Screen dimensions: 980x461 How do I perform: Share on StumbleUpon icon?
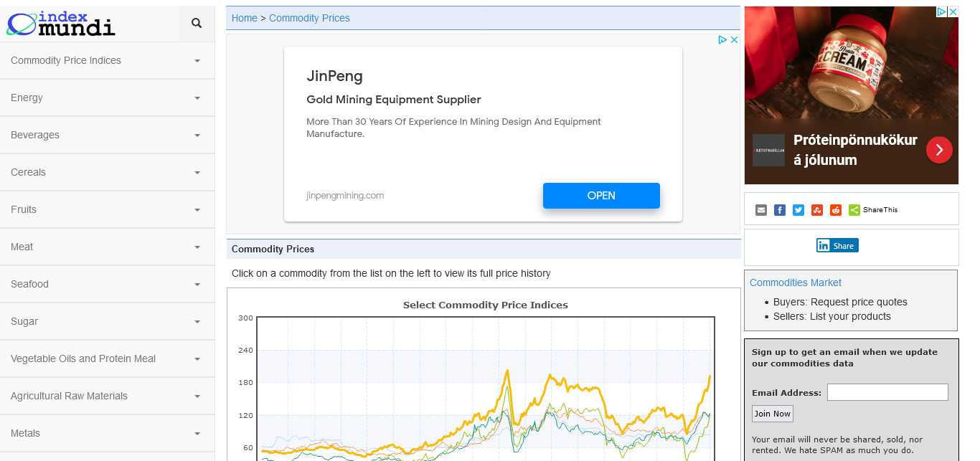coord(817,210)
